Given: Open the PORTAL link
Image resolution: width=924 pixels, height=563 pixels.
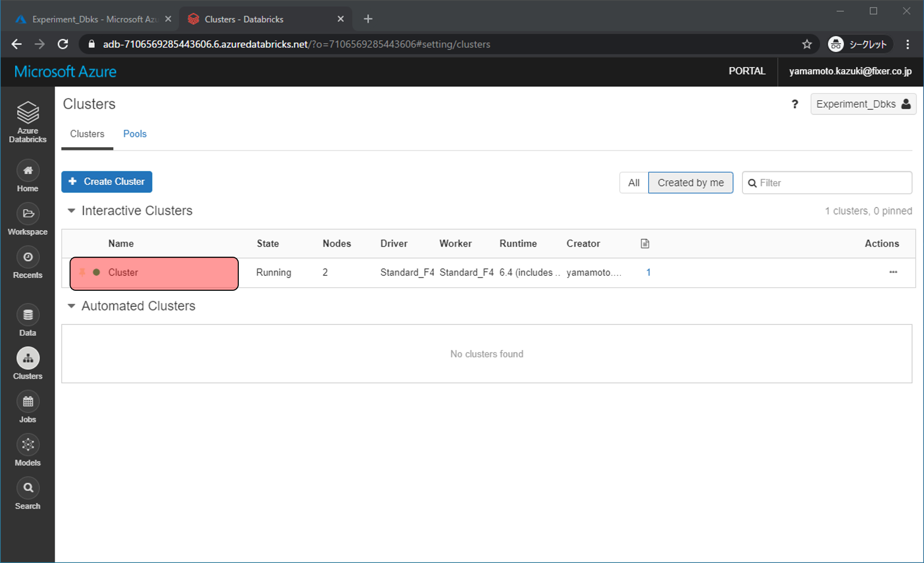Looking at the screenshot, I should [x=747, y=71].
